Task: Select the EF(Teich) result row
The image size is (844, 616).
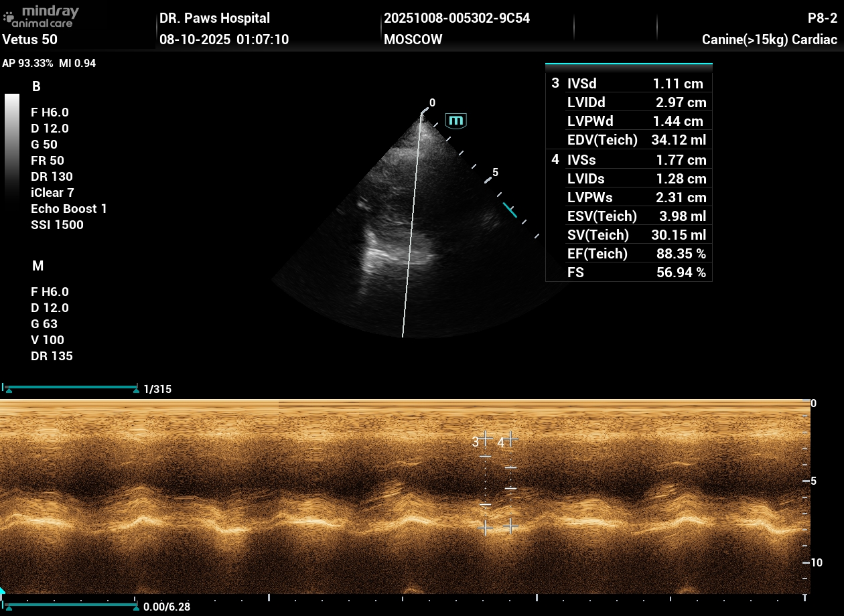Action: pos(628,254)
